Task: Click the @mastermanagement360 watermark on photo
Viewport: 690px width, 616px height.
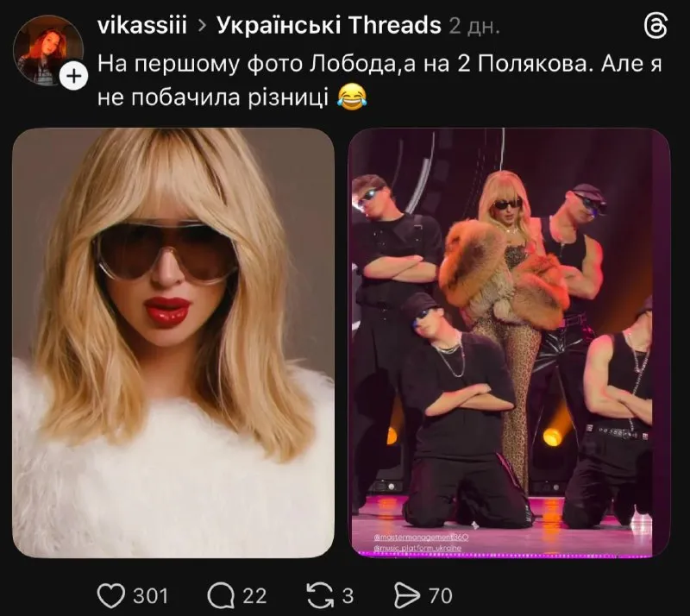Action: coord(419,536)
